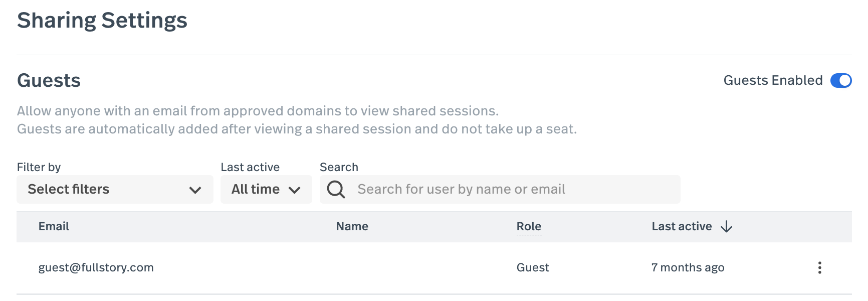Click the Name column header
The width and height of the screenshot is (868, 301).
(352, 226)
